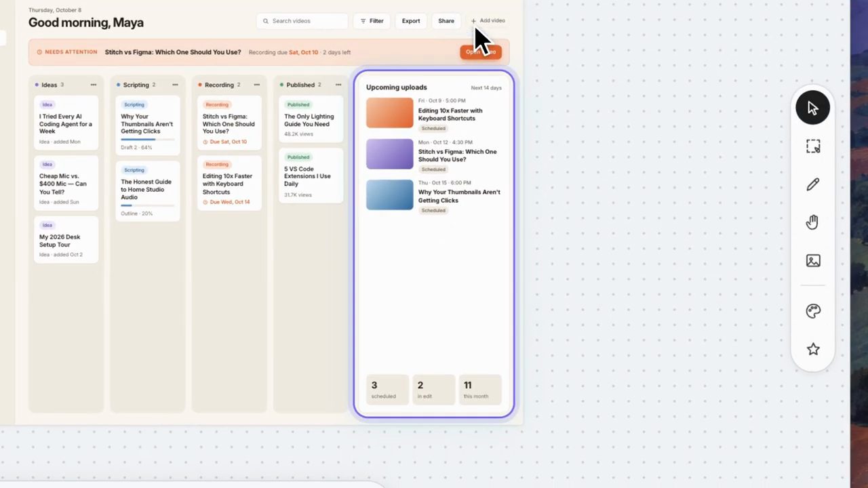This screenshot has height=488, width=868.
Task: Open the blue Why Your Thumbnails upload thumbnail
Action: pos(389,195)
